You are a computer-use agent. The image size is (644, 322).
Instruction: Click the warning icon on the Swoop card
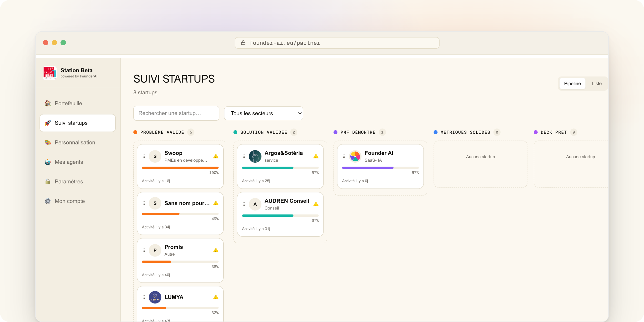click(x=216, y=156)
